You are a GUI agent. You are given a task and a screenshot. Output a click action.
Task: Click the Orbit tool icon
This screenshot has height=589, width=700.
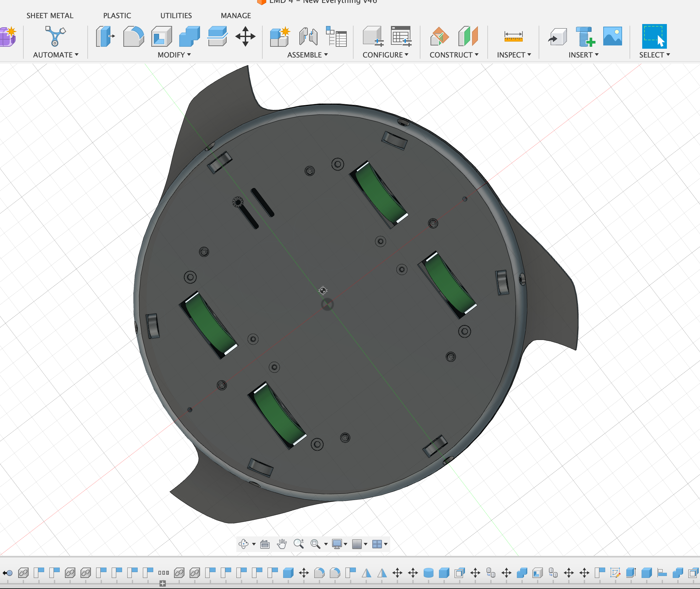click(244, 544)
